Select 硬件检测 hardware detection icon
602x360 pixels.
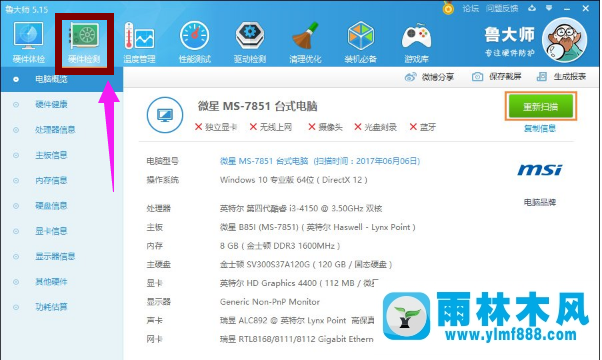84,43
